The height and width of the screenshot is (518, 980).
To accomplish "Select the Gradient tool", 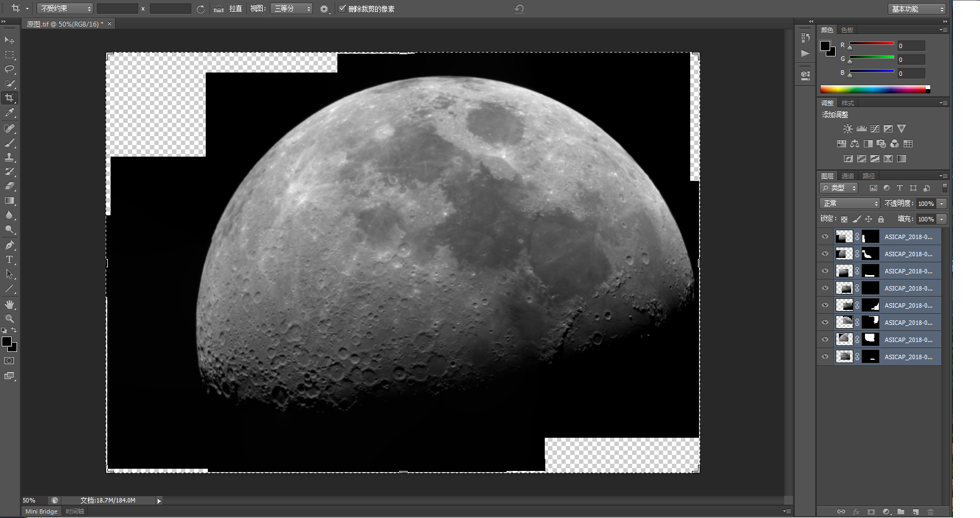I will 9,200.
